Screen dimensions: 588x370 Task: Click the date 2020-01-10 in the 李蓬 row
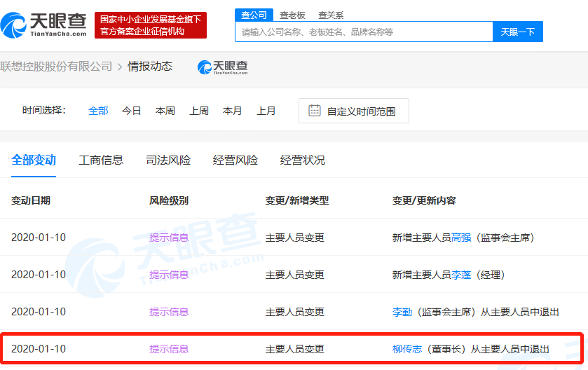click(39, 275)
